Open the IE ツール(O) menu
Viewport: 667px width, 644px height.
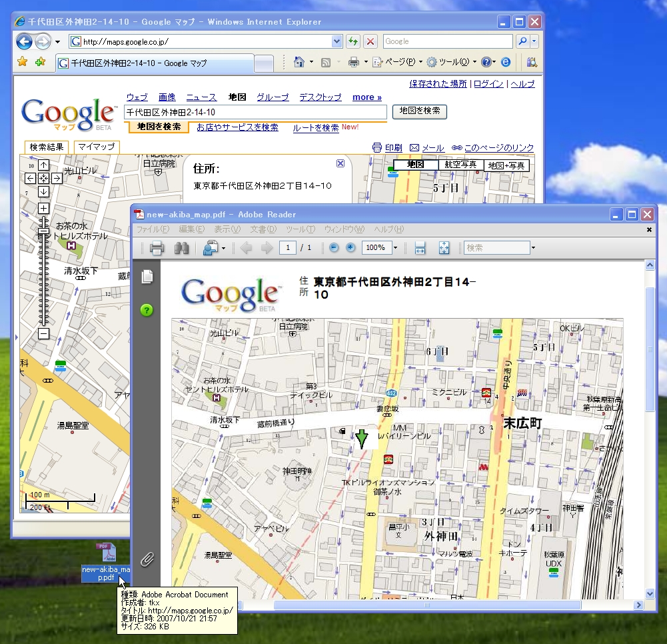click(452, 62)
